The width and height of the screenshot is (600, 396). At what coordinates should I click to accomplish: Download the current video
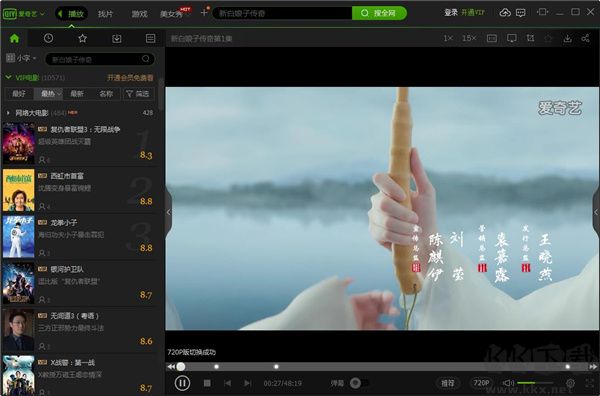(567, 38)
